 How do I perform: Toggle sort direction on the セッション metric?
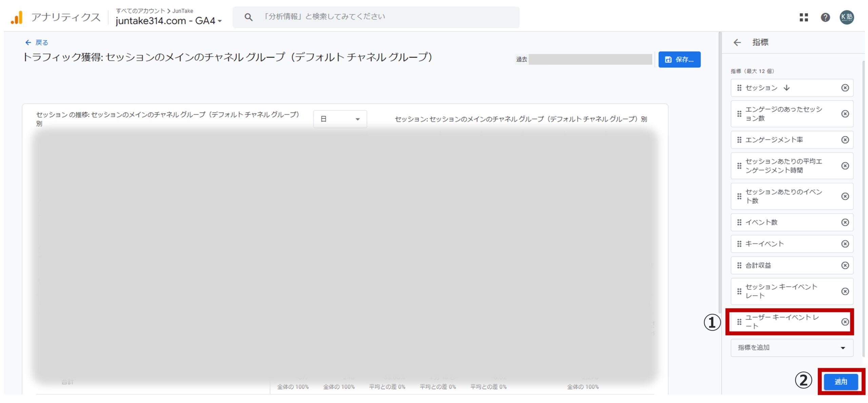pyautogui.click(x=787, y=88)
